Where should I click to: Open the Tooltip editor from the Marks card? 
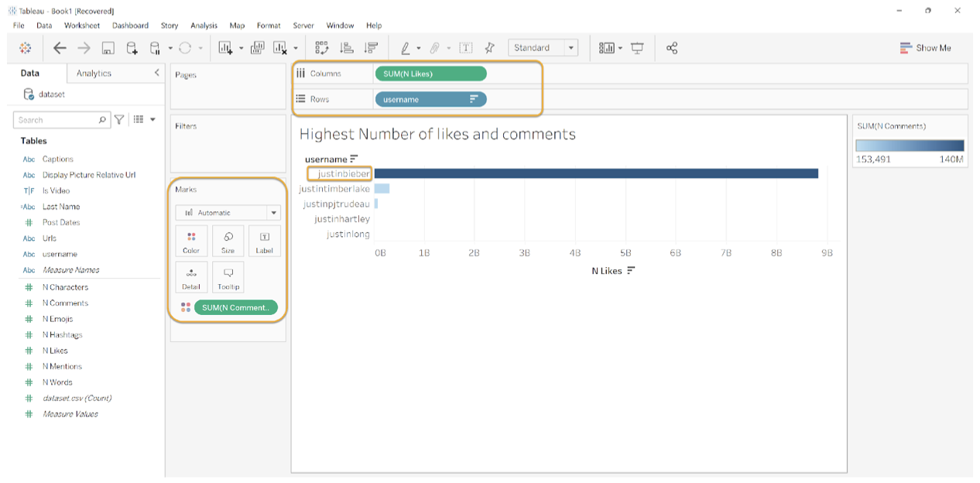[228, 276]
